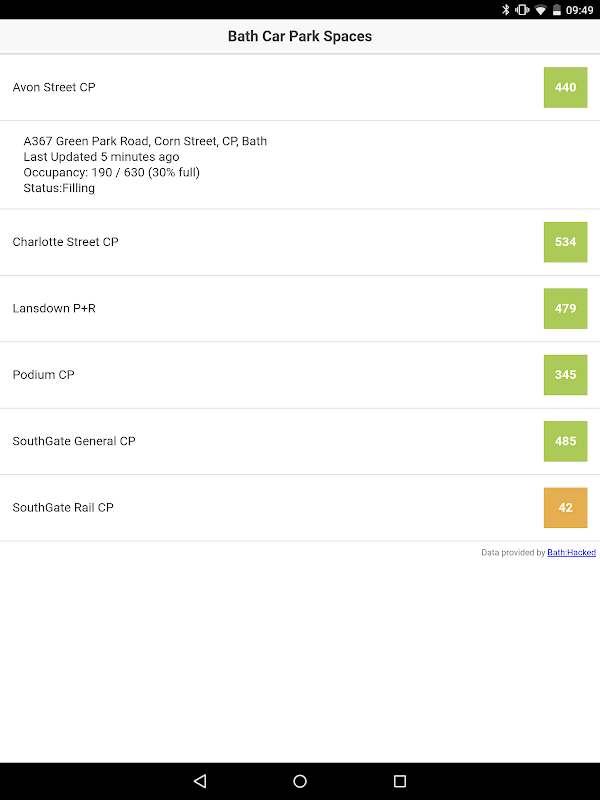Expand the Lansdown P+R row
Screen dimensions: 600x800
(x=300, y=309)
